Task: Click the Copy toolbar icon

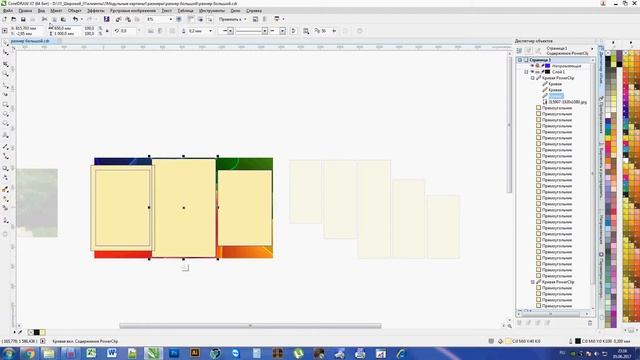Action: [54, 19]
